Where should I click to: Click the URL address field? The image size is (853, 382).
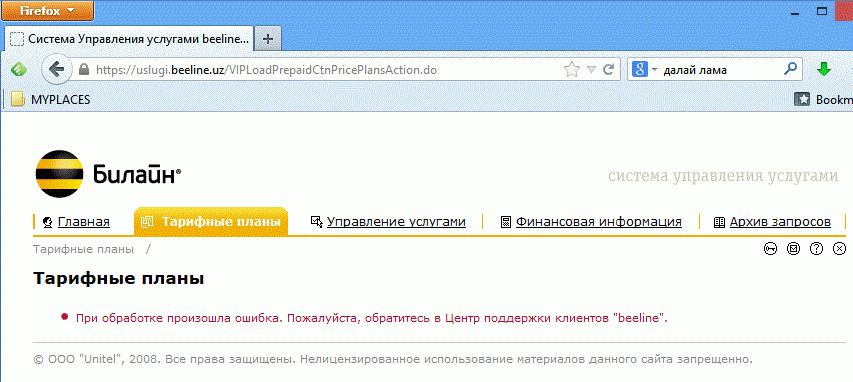[326, 70]
